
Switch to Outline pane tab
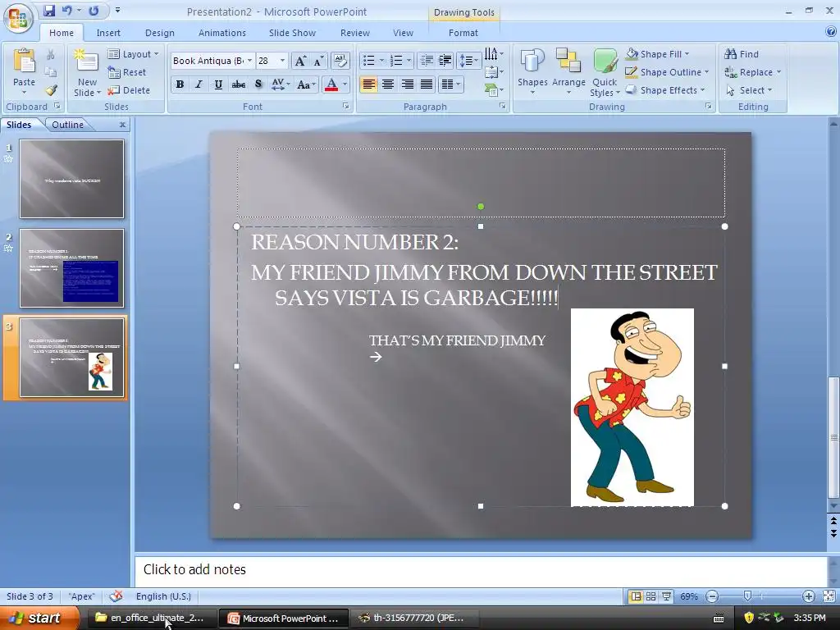[x=67, y=125]
